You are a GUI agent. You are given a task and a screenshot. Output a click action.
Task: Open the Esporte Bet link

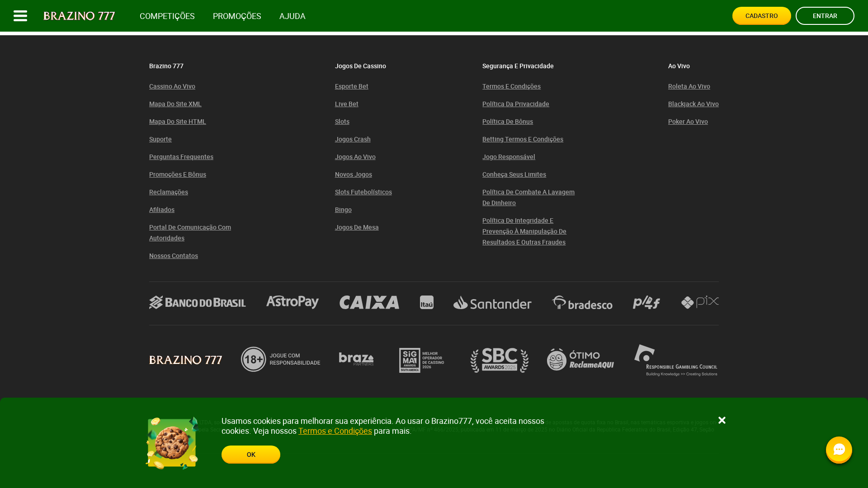[352, 86]
